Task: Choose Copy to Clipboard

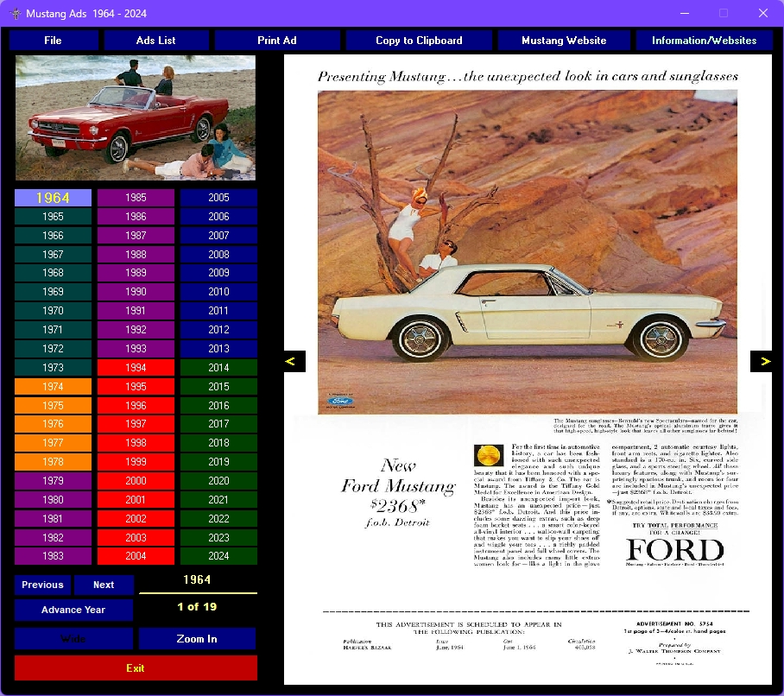Action: [x=419, y=41]
